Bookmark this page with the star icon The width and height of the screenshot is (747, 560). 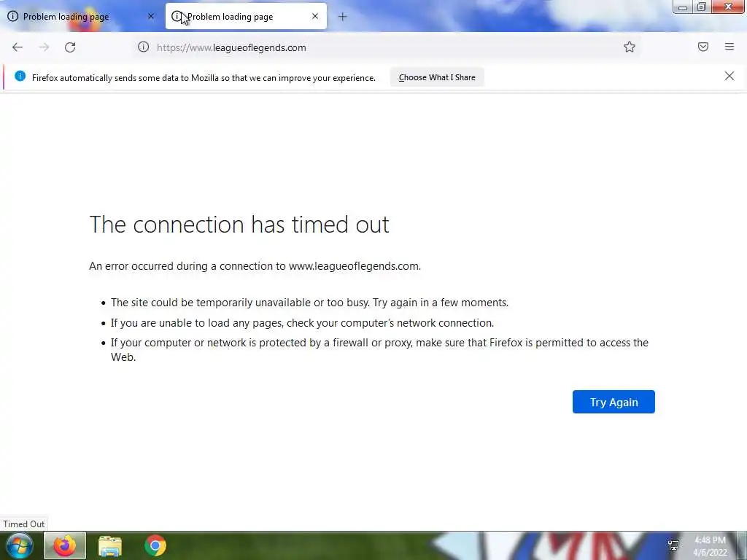click(x=630, y=47)
